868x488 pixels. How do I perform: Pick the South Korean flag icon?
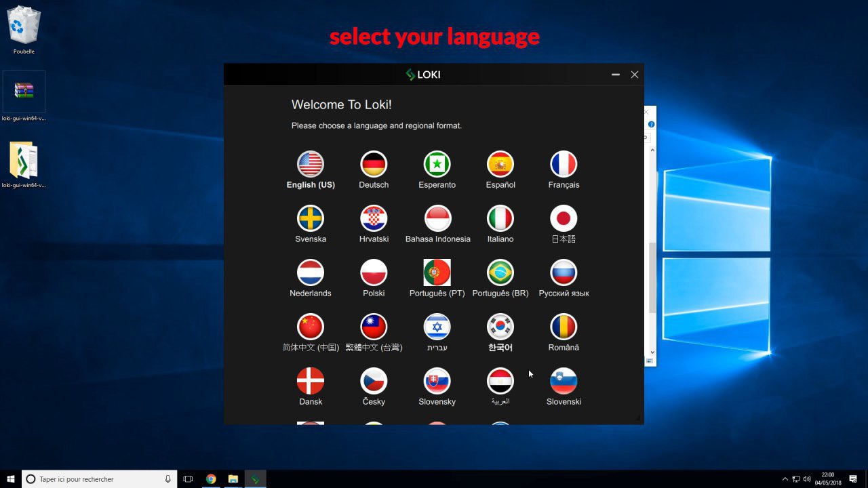[x=500, y=327]
